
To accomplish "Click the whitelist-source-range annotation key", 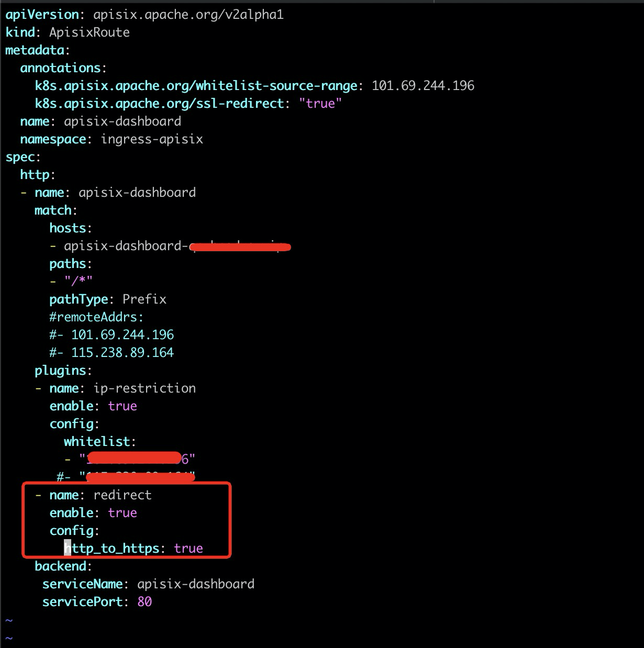I will tap(196, 86).
